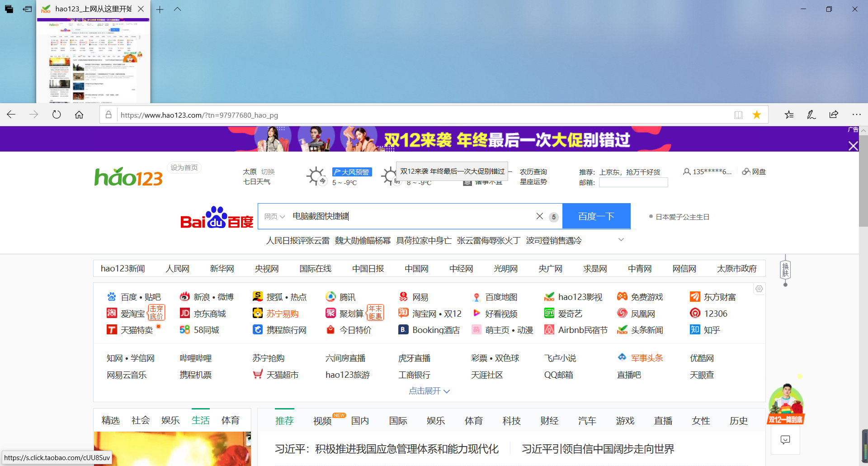Open the favorites hub icon
This screenshot has width=868, height=466.
(789, 114)
